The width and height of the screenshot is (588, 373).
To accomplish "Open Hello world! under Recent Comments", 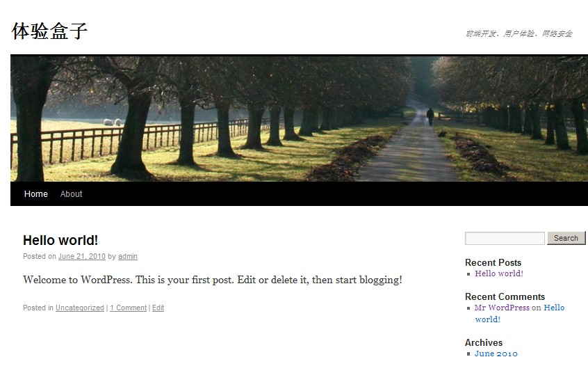I will [520, 313].
